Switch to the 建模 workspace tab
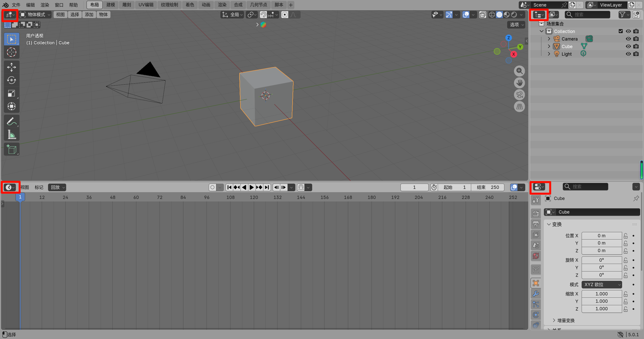This screenshot has height=339, width=644. [x=110, y=5]
